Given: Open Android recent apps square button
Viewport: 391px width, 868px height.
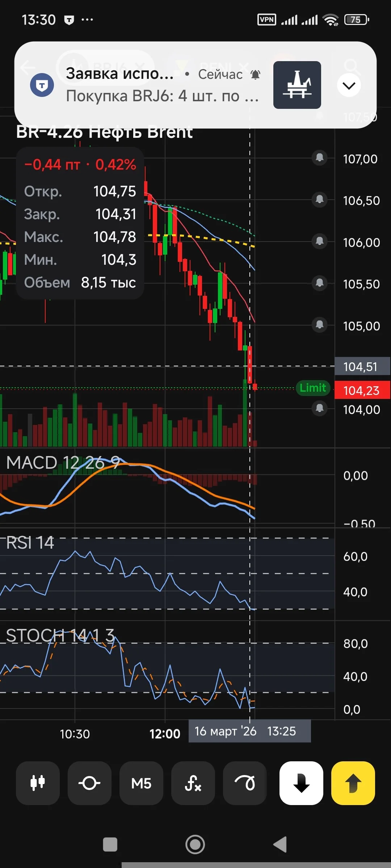Looking at the screenshot, I should click(x=110, y=845).
